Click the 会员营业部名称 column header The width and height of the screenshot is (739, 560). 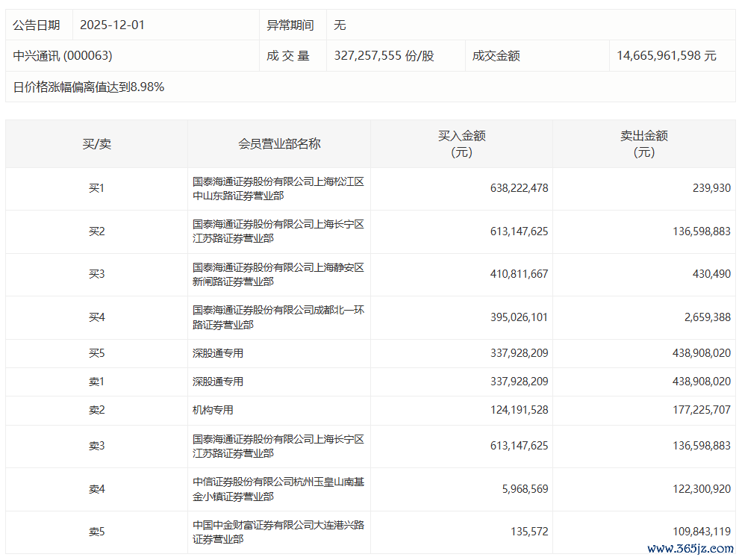click(x=279, y=144)
